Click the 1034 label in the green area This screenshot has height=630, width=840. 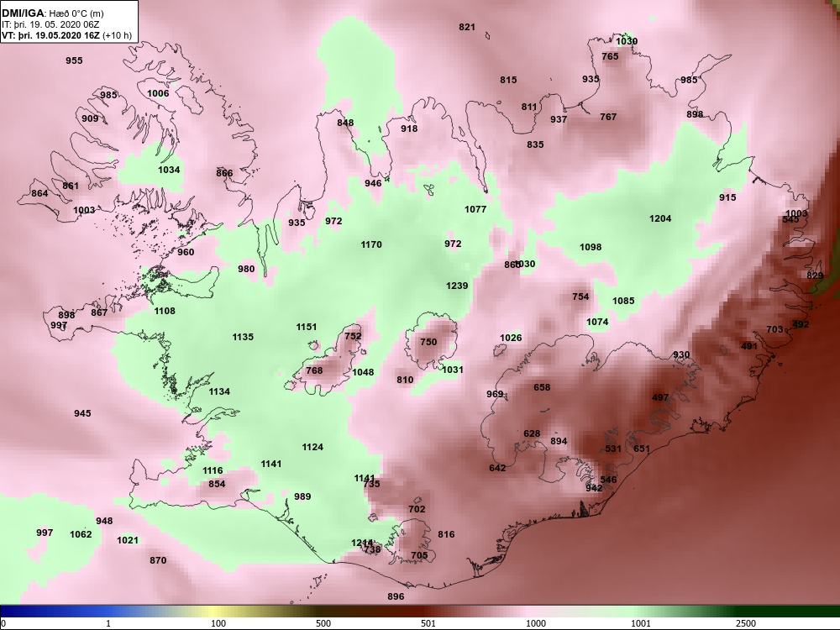coord(169,170)
